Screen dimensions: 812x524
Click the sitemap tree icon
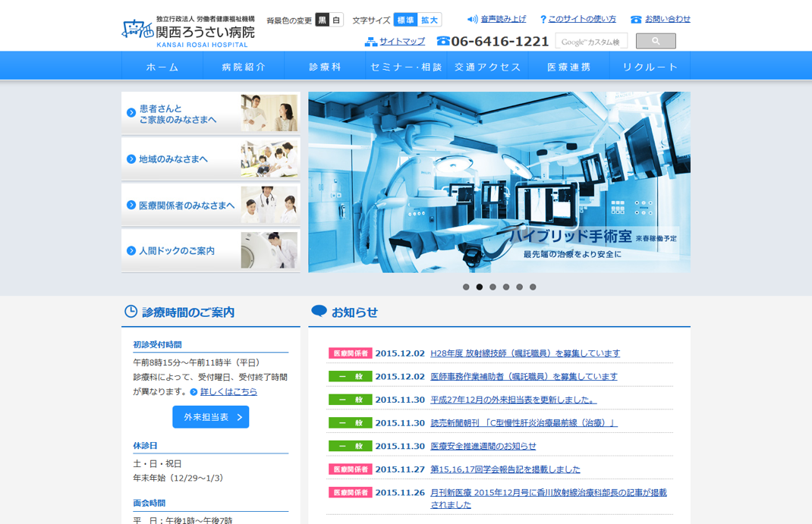coord(371,42)
